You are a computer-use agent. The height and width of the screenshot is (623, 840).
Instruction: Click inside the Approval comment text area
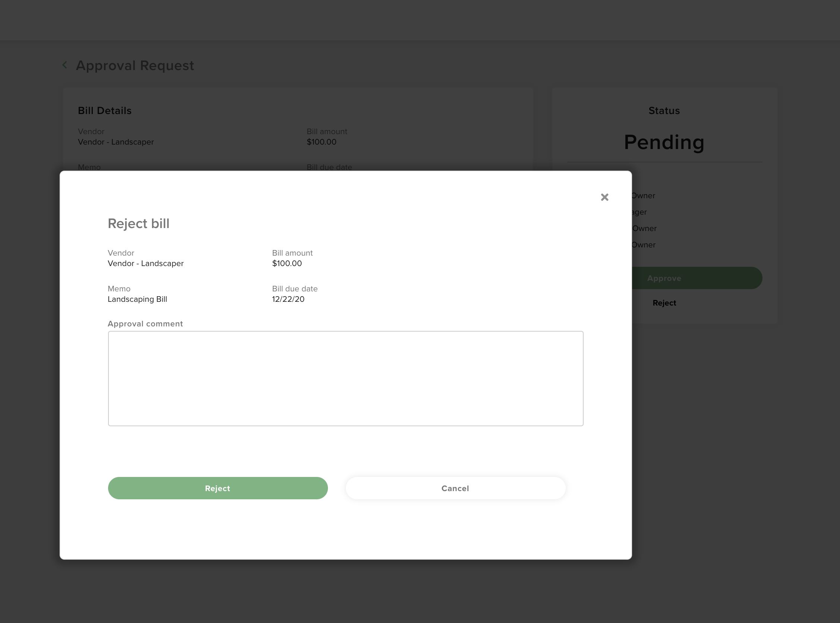pyautogui.click(x=345, y=378)
